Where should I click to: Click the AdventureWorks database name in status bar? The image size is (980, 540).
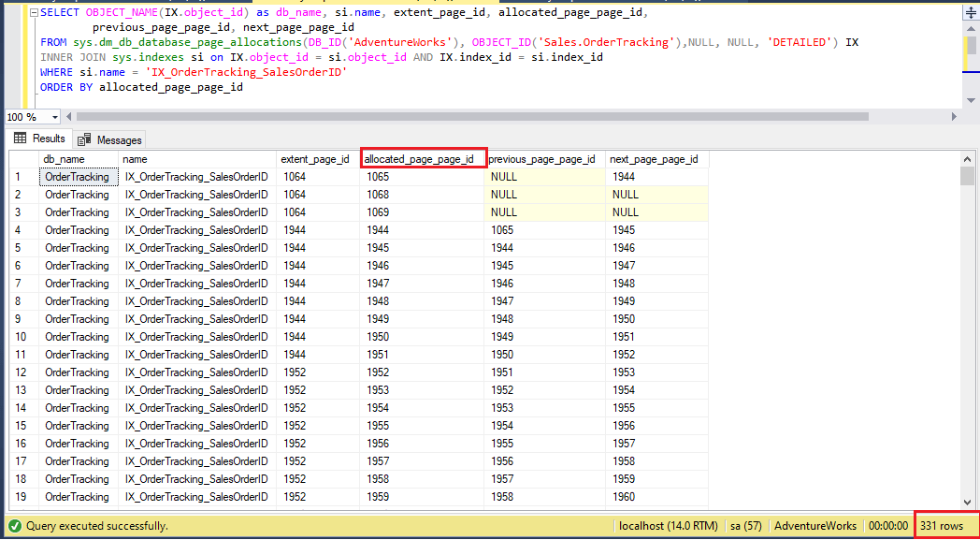click(814, 527)
